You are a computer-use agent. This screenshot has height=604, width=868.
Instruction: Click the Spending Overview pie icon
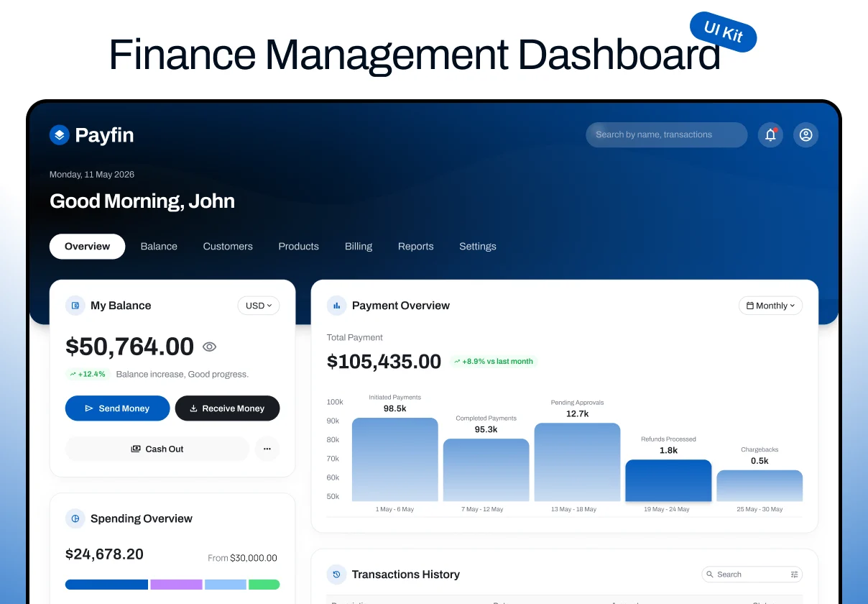75,518
